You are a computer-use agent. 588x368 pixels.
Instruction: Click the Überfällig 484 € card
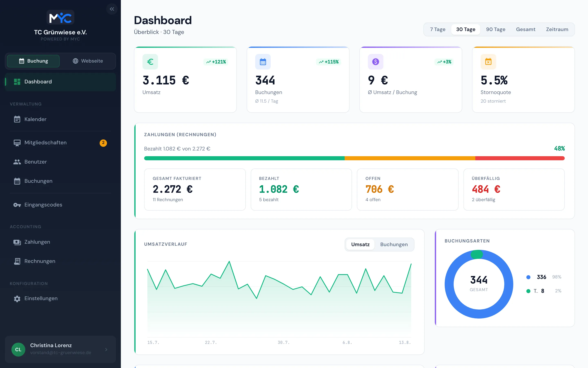tap(514, 189)
